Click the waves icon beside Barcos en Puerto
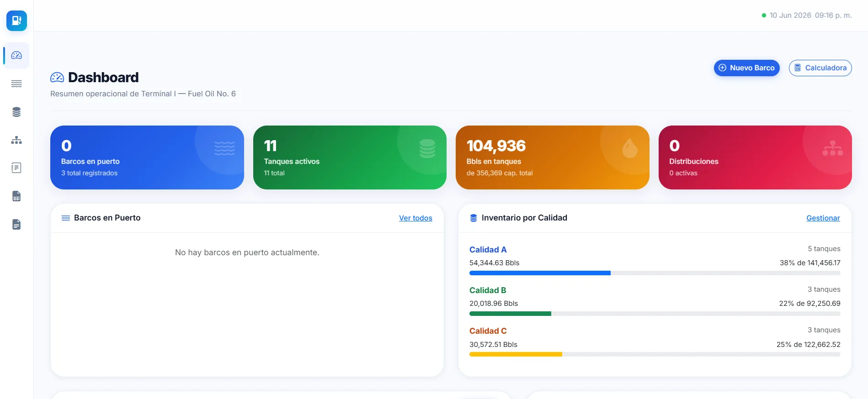Image resolution: width=868 pixels, height=399 pixels. coord(66,218)
